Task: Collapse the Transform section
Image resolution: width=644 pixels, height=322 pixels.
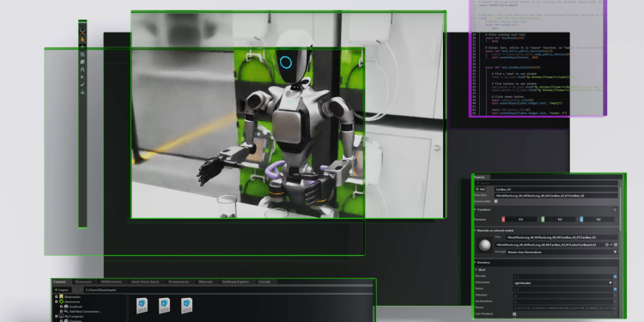Action: [x=475, y=210]
